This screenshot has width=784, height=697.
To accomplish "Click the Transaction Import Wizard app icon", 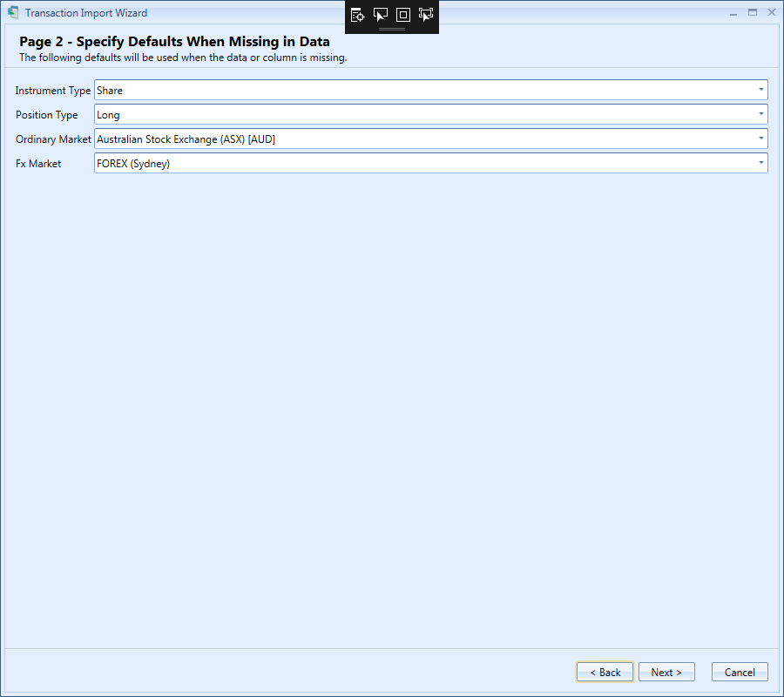I will pos(13,12).
